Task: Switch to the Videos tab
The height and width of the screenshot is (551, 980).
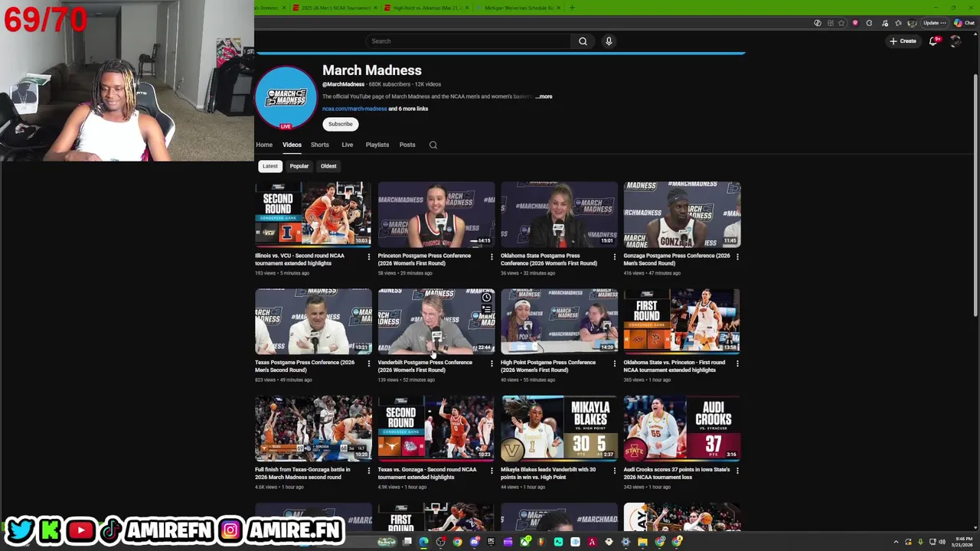Action: (x=292, y=145)
